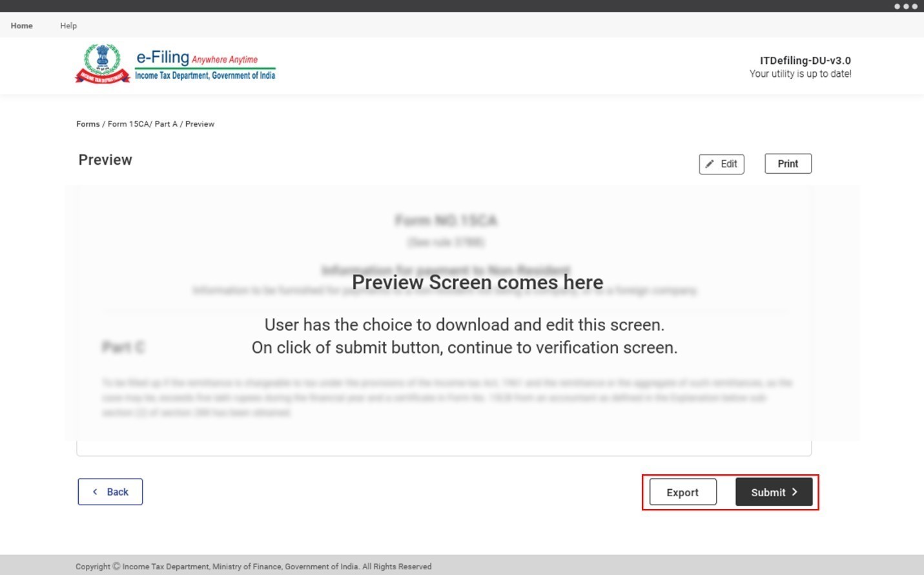Click the Form 15CA breadcrumb link
Screen dimensions: 924x575
128,124
